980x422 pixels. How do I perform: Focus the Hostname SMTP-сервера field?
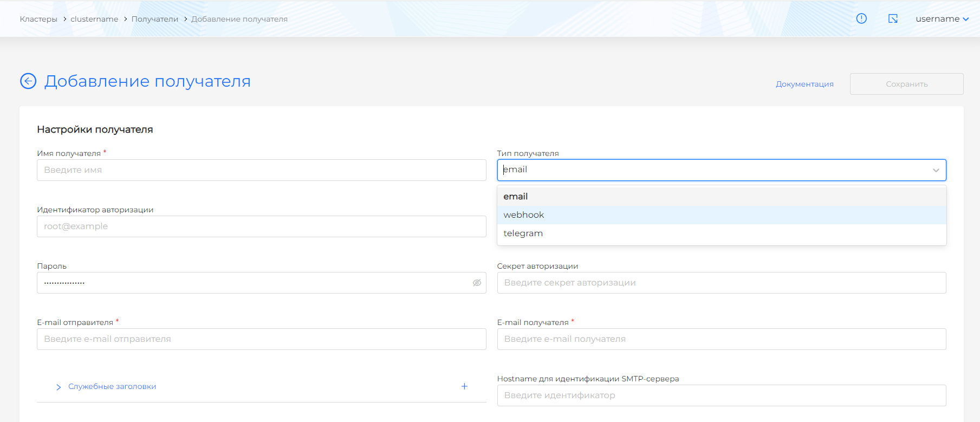tap(721, 395)
